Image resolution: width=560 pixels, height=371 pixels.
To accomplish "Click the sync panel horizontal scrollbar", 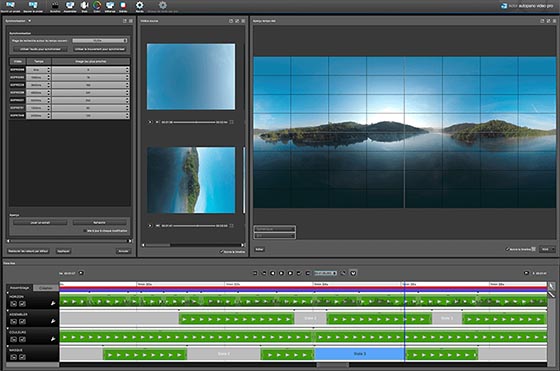I will point(69,241).
